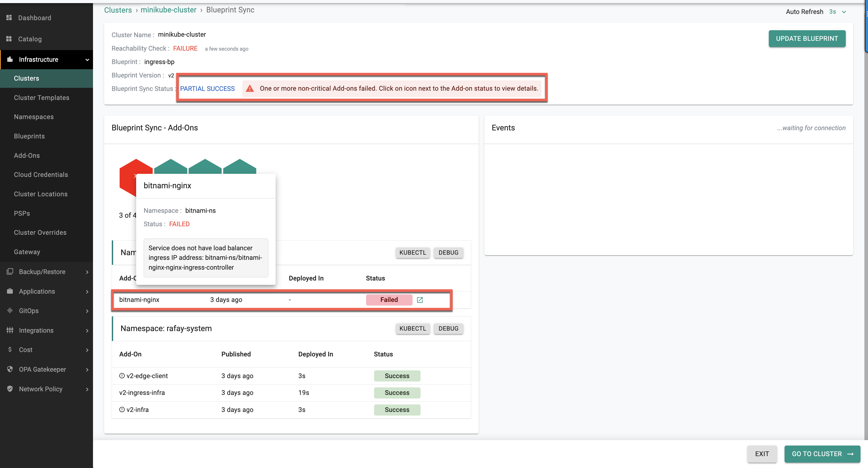
Task: Click the UPDATE BLUEPRINT button
Action: pyautogui.click(x=807, y=38)
